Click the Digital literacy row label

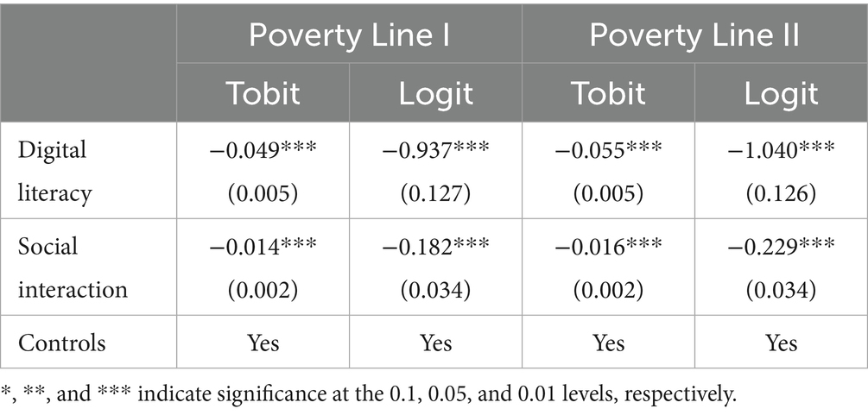55,171
